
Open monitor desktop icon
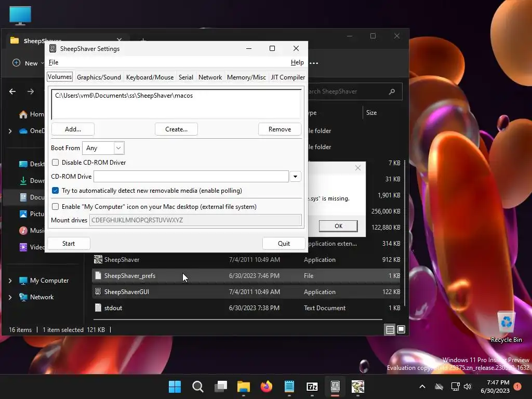coord(20,16)
